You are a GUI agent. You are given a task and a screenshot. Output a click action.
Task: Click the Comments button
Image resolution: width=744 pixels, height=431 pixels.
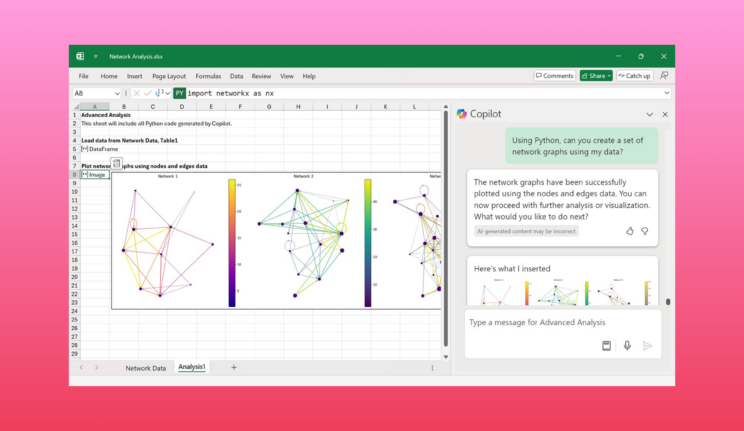(554, 75)
